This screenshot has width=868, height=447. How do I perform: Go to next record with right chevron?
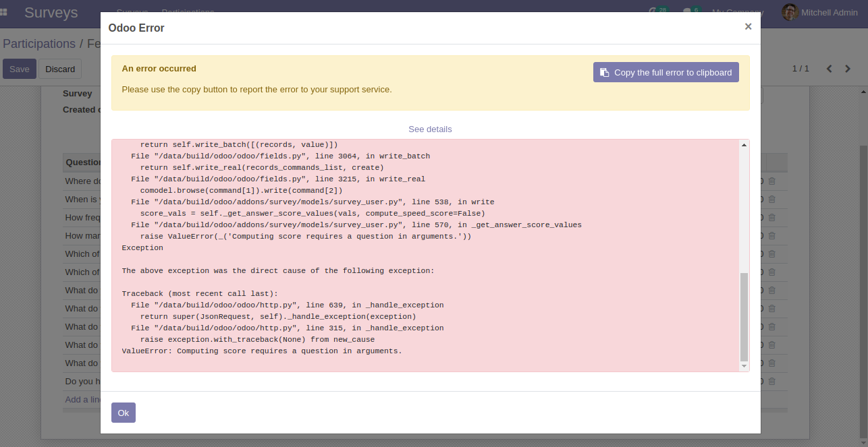click(x=848, y=68)
